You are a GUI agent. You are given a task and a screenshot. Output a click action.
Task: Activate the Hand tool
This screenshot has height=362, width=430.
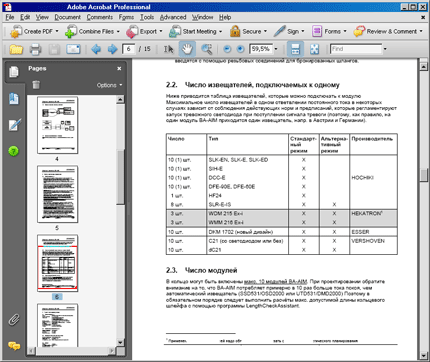[x=187, y=49]
